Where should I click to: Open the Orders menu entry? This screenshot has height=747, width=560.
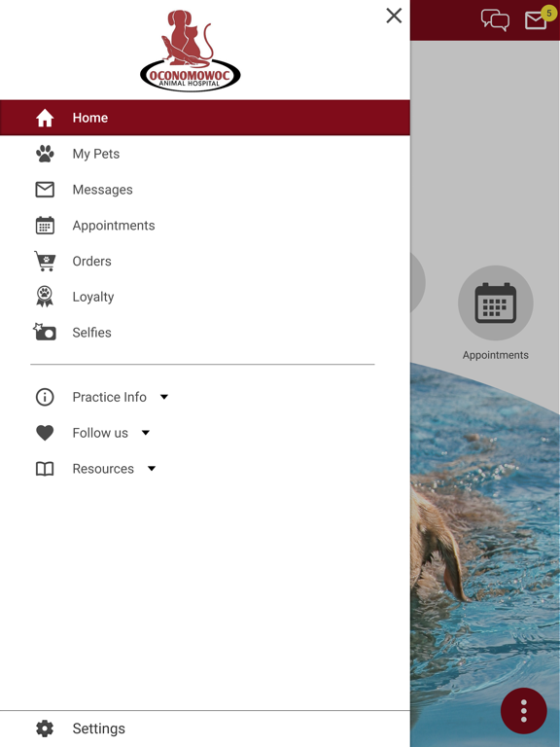pyautogui.click(x=205, y=261)
